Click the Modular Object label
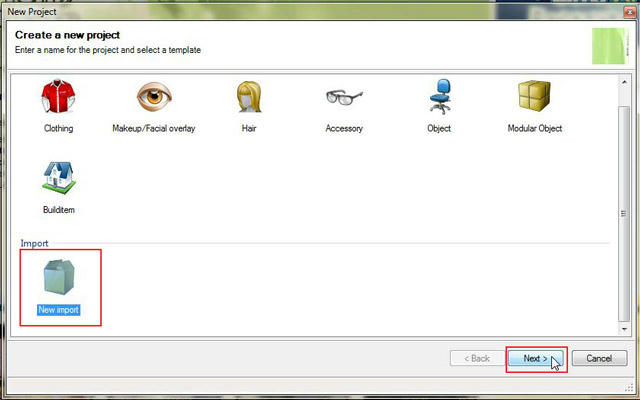This screenshot has width=640, height=400. tap(535, 128)
